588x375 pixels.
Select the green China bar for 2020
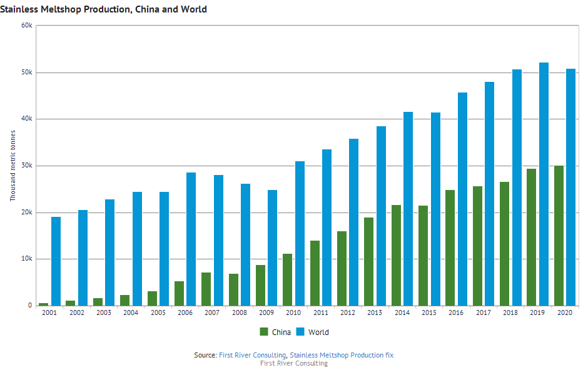559,236
